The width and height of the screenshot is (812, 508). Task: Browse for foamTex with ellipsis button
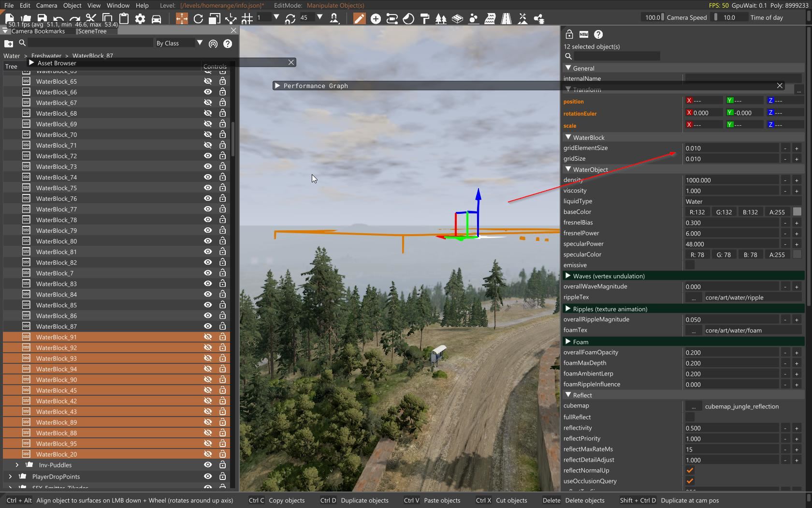click(x=694, y=330)
